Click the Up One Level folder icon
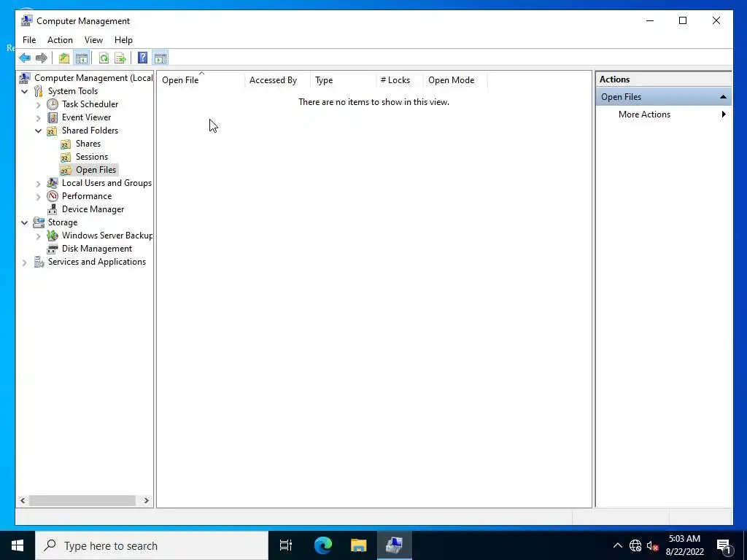 point(64,58)
